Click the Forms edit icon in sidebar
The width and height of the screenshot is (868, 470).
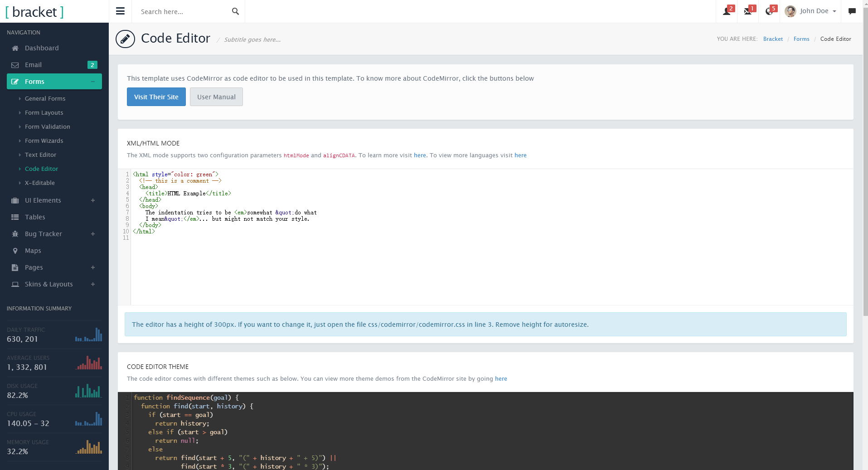pos(15,82)
